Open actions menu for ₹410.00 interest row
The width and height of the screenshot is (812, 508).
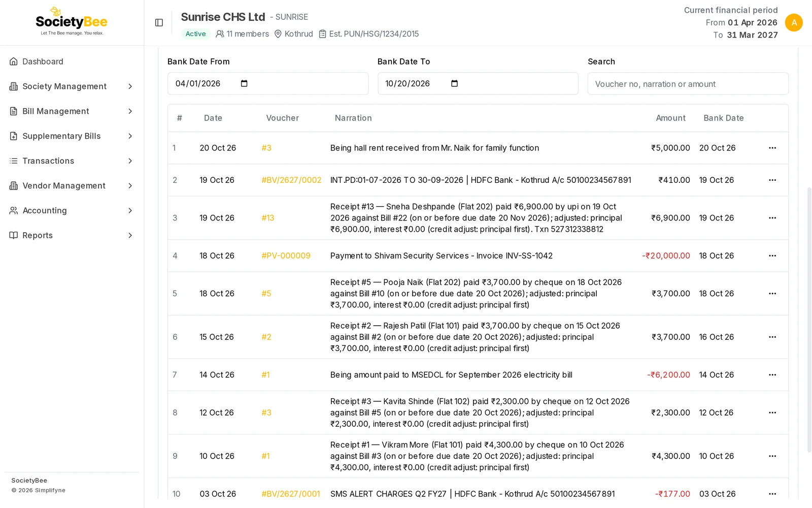772,180
